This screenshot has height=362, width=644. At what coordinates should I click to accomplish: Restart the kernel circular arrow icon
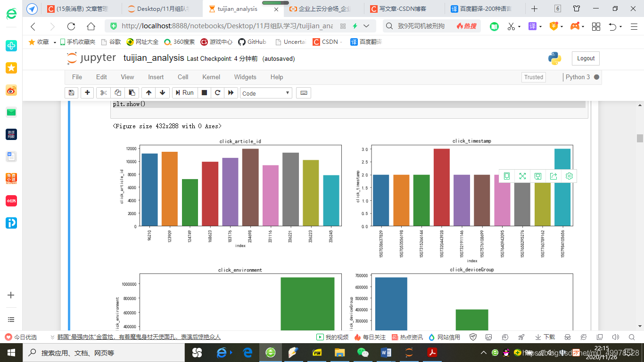click(217, 93)
